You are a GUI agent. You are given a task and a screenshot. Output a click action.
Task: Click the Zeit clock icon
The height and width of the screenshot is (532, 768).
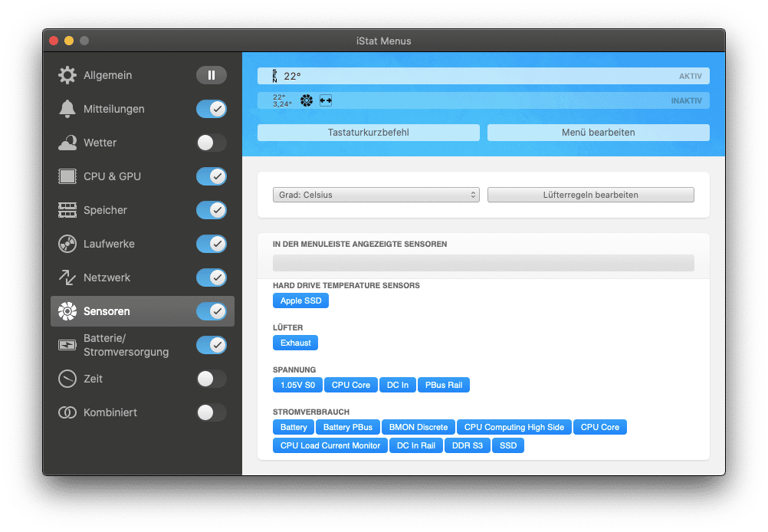coord(67,379)
